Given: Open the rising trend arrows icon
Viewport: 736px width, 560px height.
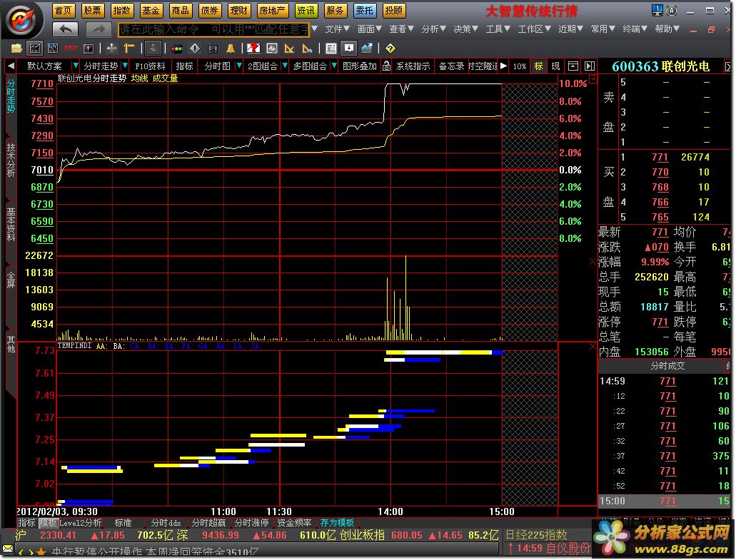Looking at the screenshot, I should [367, 49].
